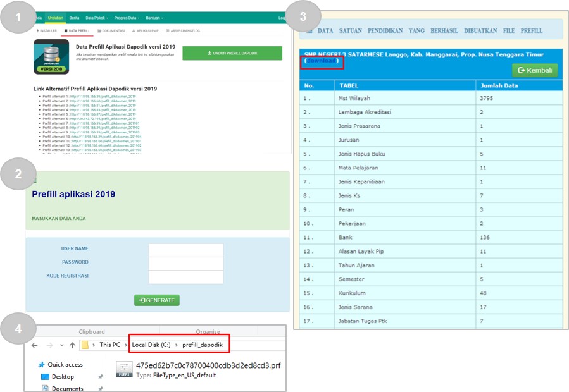Screen dimensions: 569x392
Task: Click the Explorer back arrow
Action: 34,345
